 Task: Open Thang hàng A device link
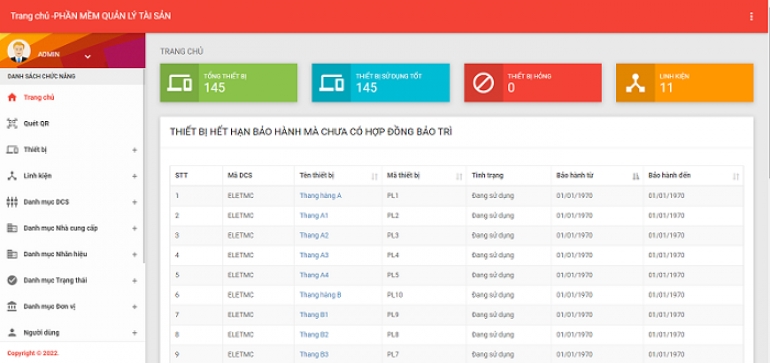click(320, 195)
